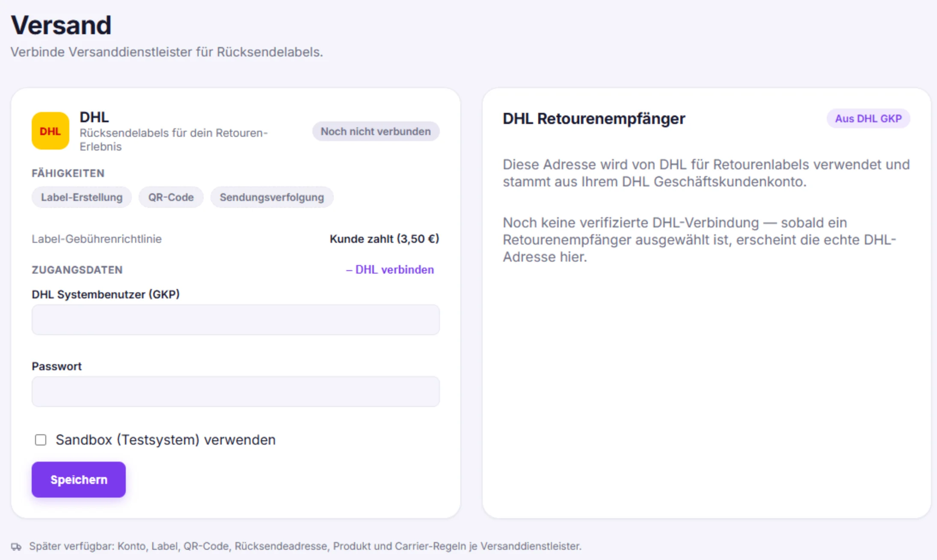The image size is (937, 560).
Task: Click the Noch nicht verbunden status badge
Action: coord(376,131)
